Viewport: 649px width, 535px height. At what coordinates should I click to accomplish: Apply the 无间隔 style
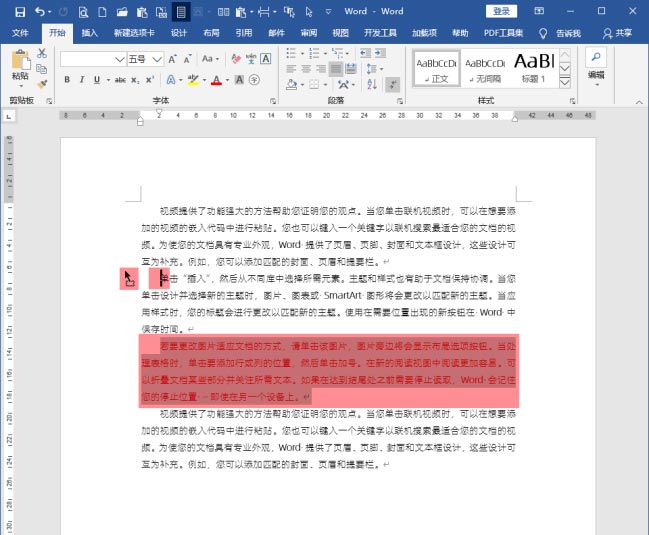[x=485, y=69]
